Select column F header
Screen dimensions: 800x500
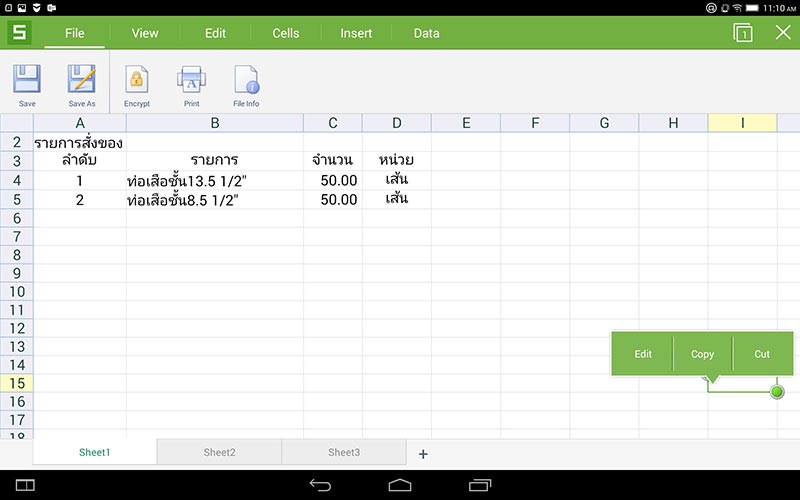point(535,123)
